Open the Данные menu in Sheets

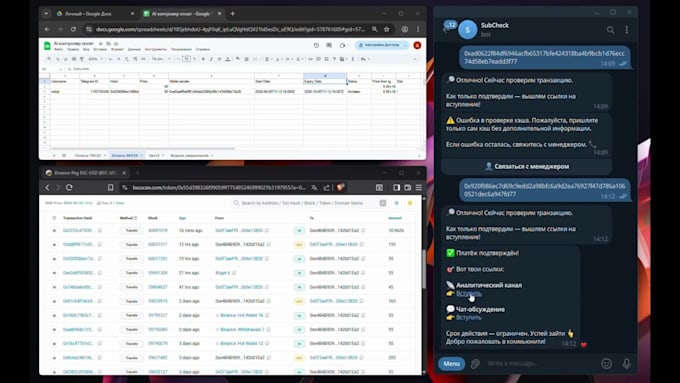(x=134, y=49)
